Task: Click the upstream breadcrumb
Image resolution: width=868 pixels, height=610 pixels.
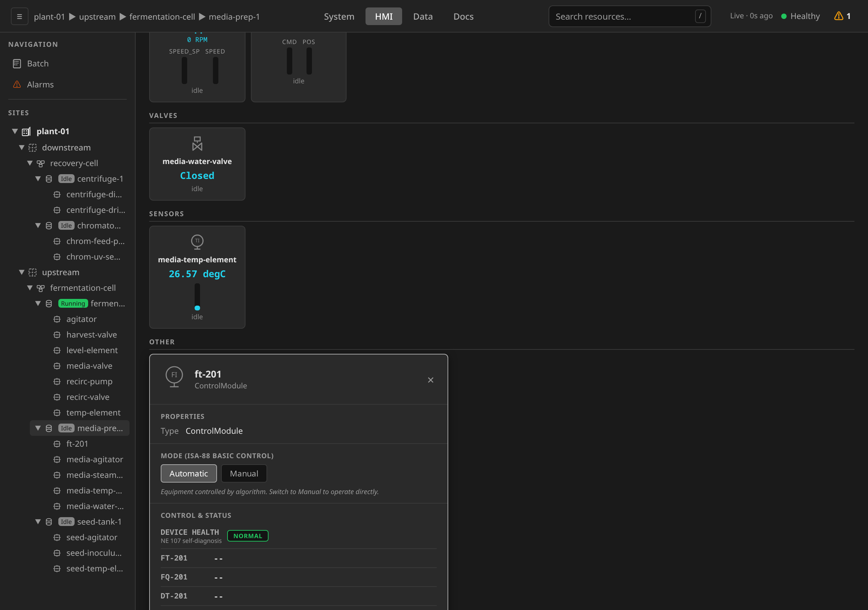Action: click(x=97, y=17)
